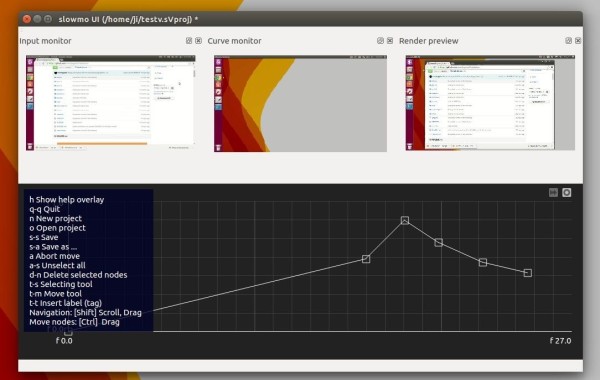Activate the circular Select tool icon on canvas

(567, 192)
